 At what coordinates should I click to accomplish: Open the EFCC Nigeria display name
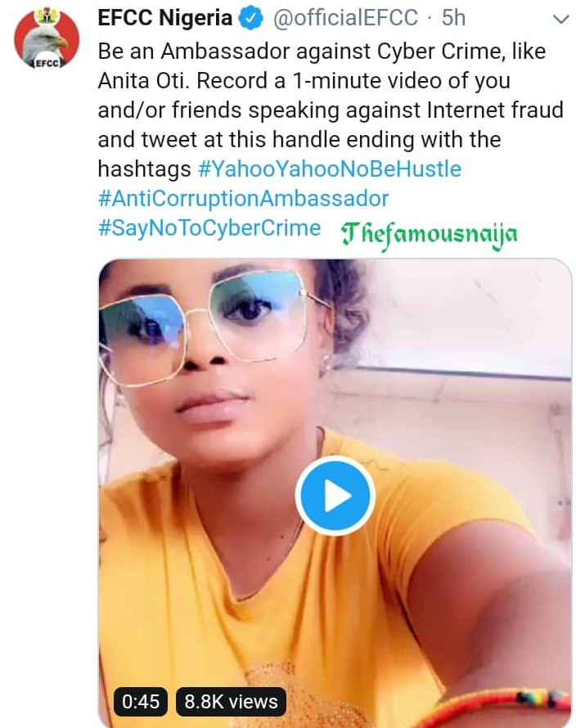pos(164,18)
